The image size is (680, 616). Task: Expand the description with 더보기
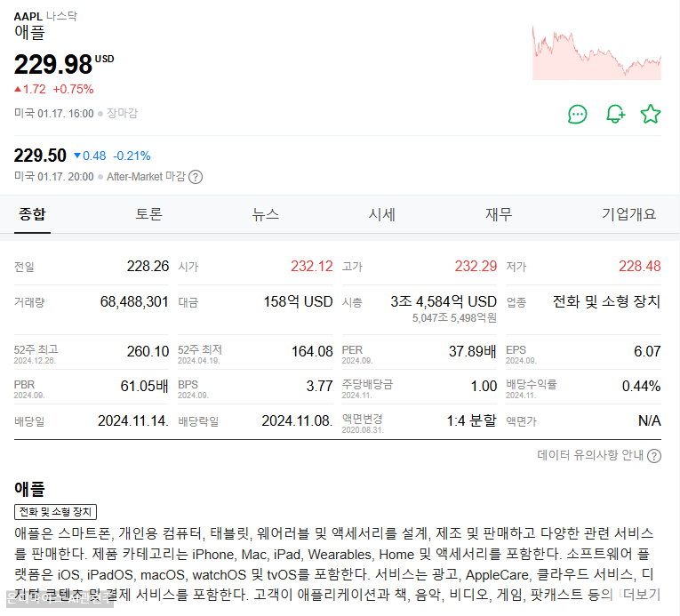(x=642, y=594)
